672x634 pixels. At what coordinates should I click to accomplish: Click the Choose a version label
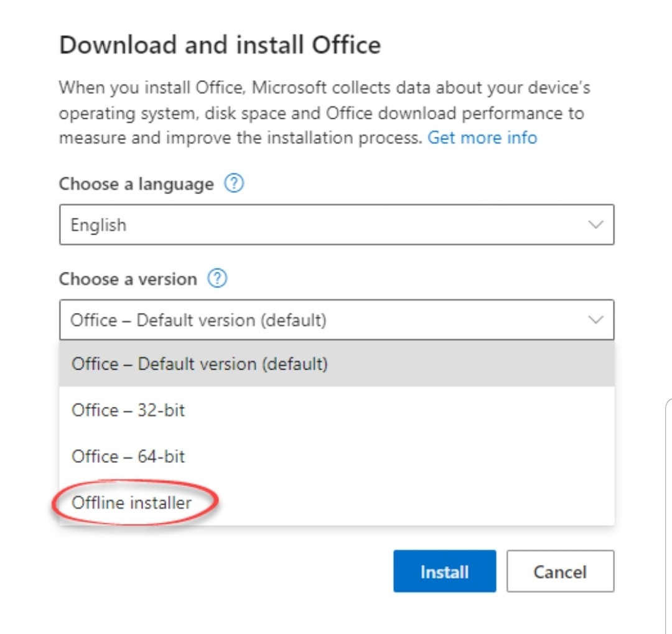tap(128, 279)
